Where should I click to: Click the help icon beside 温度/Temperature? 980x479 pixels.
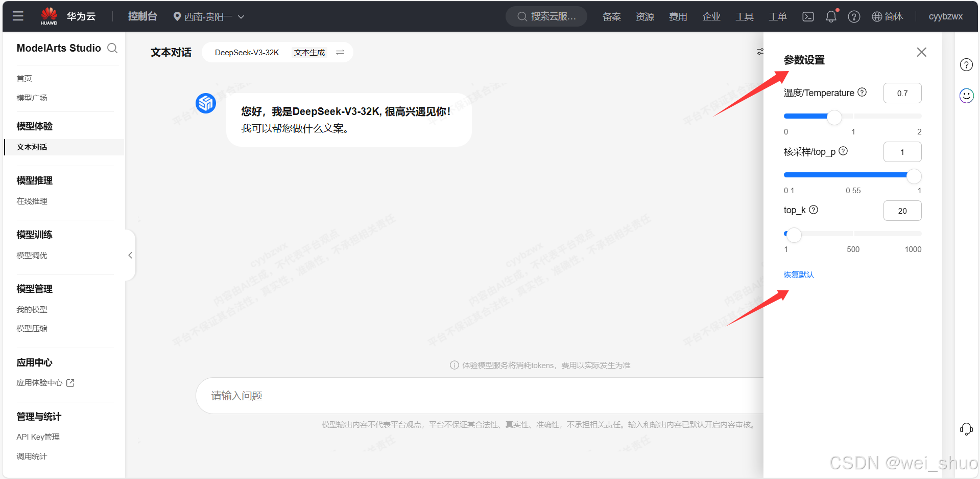(862, 92)
